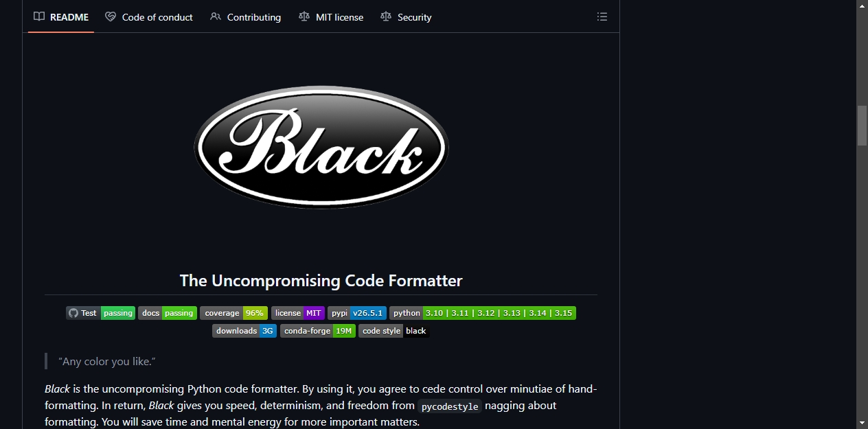
Task: Click the pycodestyle code text
Action: click(450, 406)
